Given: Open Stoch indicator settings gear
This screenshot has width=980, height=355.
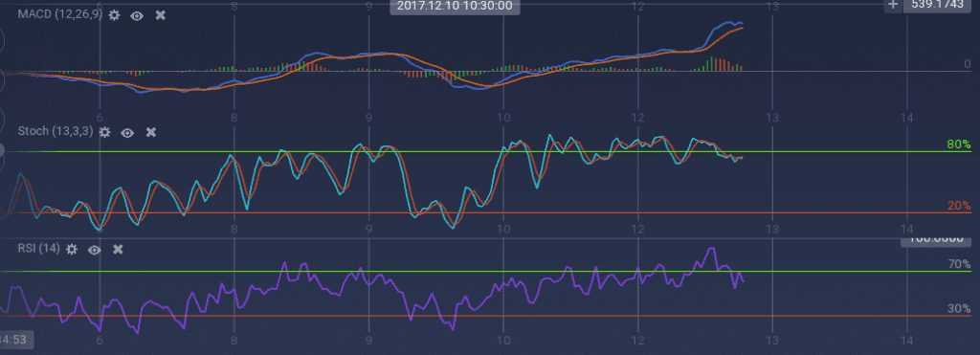Looking at the screenshot, I should pos(104,132).
